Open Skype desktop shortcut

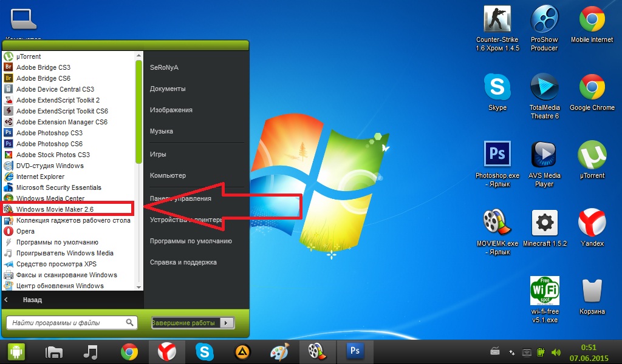click(497, 88)
